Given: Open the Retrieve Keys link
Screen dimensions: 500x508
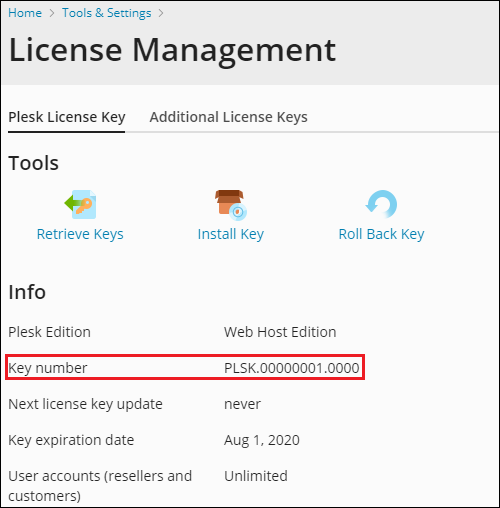Looking at the screenshot, I should click(80, 234).
